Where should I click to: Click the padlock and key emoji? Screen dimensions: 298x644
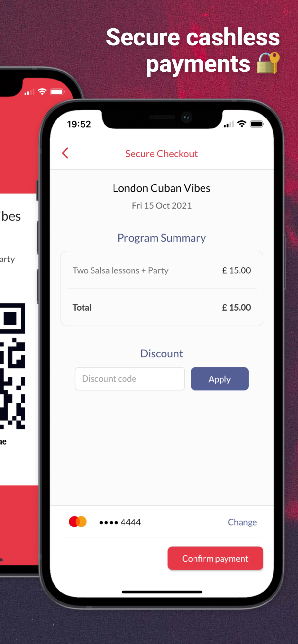coord(268,63)
